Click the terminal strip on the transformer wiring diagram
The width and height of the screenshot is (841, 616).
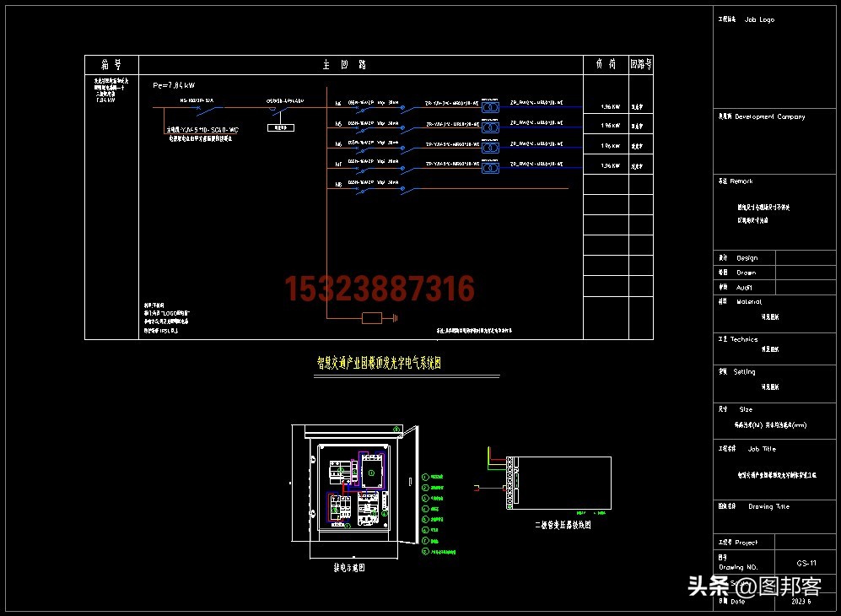tap(509, 484)
